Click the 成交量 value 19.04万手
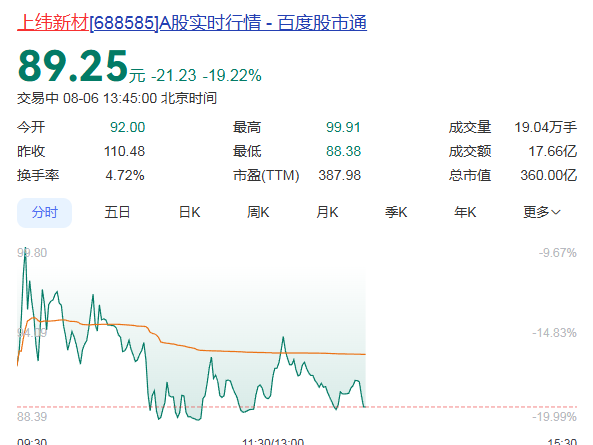The image size is (593, 445). [x=545, y=127]
